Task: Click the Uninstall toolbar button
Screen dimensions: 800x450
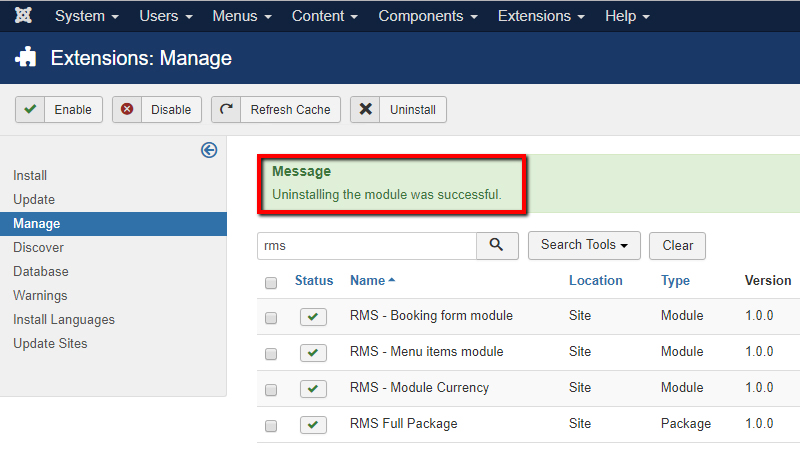Action: coord(398,110)
